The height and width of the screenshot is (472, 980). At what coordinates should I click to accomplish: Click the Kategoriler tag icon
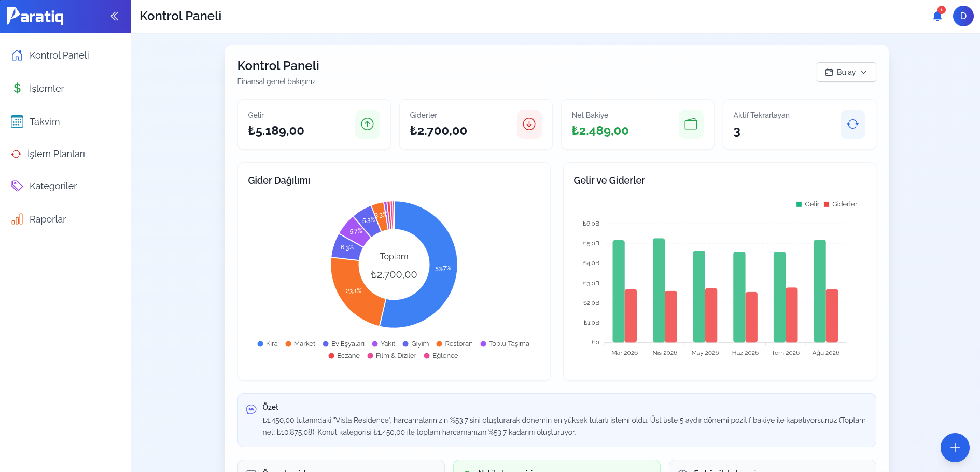pyautogui.click(x=17, y=186)
